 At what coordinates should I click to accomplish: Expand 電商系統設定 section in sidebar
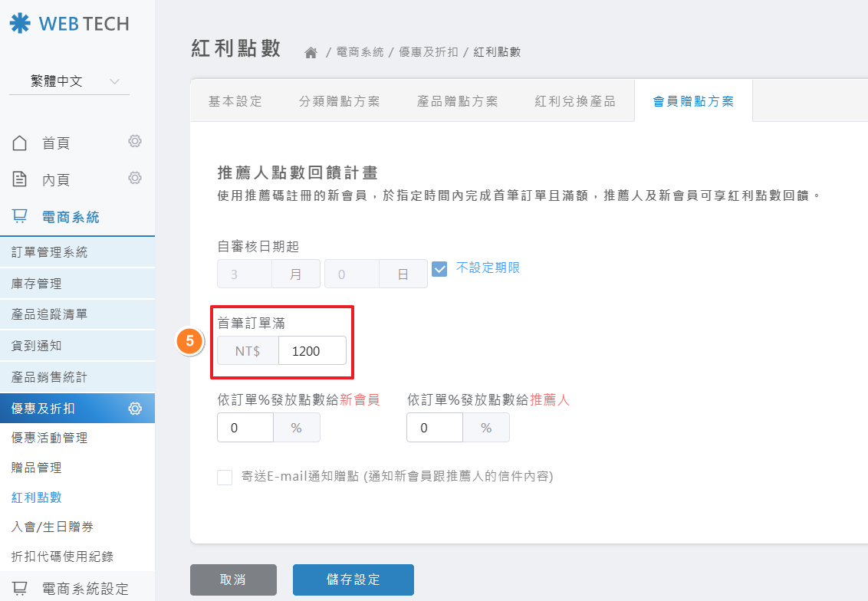[x=77, y=589]
